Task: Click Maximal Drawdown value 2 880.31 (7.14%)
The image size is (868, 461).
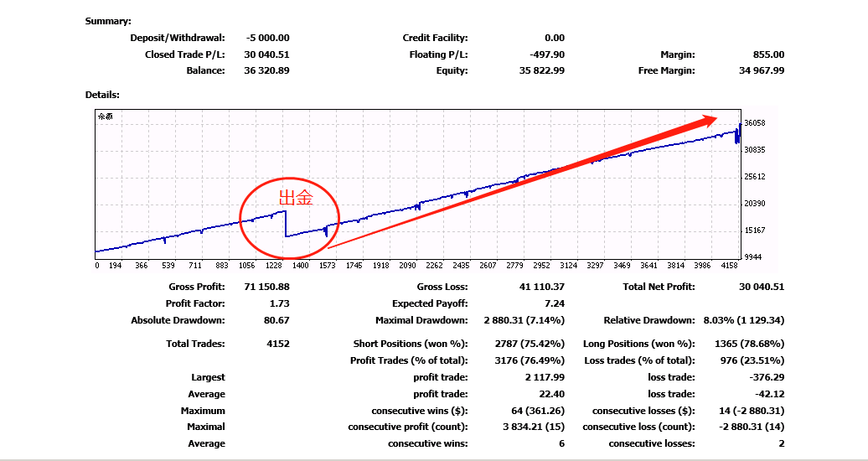Action: pyautogui.click(x=524, y=320)
